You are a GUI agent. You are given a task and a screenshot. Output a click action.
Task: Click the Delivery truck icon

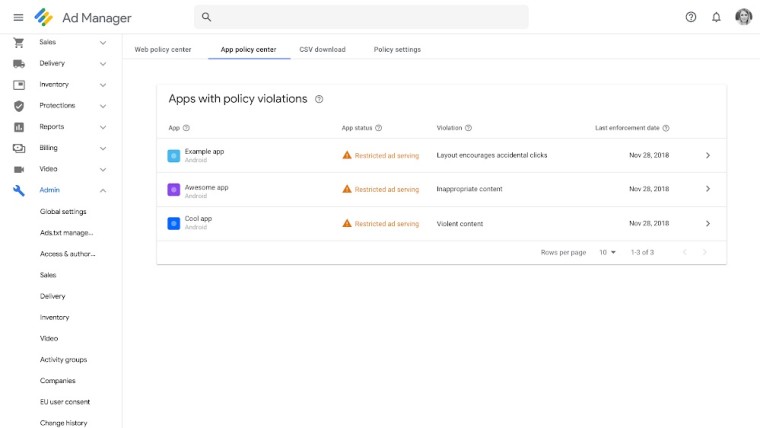(x=18, y=63)
